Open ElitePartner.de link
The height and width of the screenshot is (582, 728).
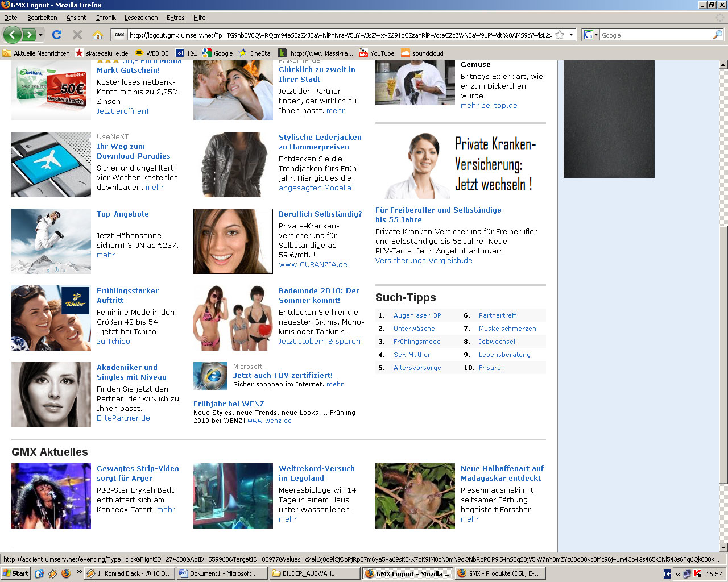pyautogui.click(x=123, y=418)
